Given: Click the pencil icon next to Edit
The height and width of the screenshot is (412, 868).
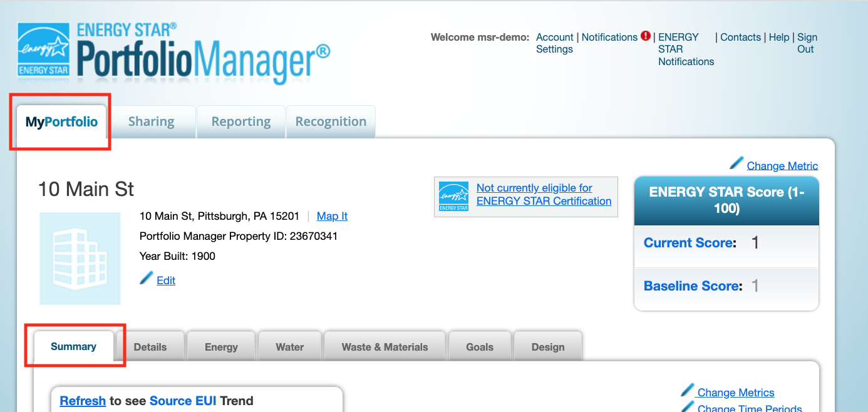Looking at the screenshot, I should [x=147, y=278].
